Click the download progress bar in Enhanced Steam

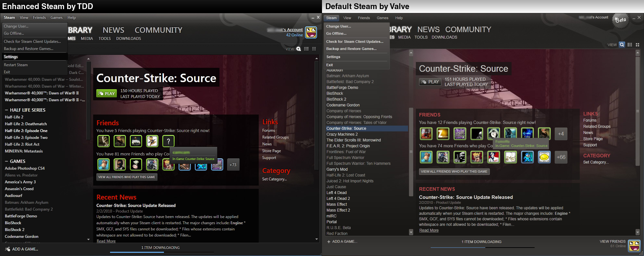(162, 252)
